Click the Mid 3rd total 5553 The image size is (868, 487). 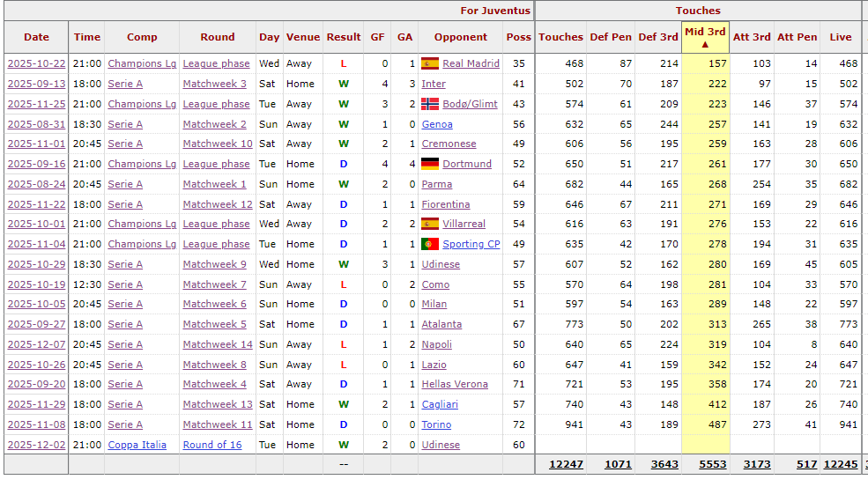(713, 464)
